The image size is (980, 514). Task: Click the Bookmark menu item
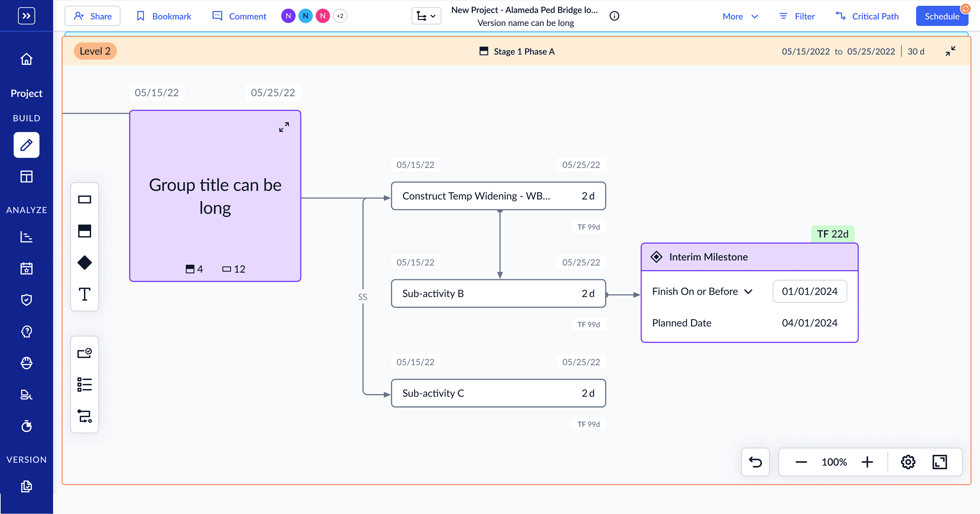point(164,16)
